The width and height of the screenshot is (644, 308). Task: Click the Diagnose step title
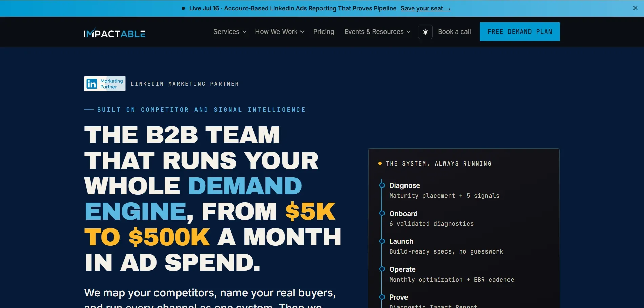[404, 185]
